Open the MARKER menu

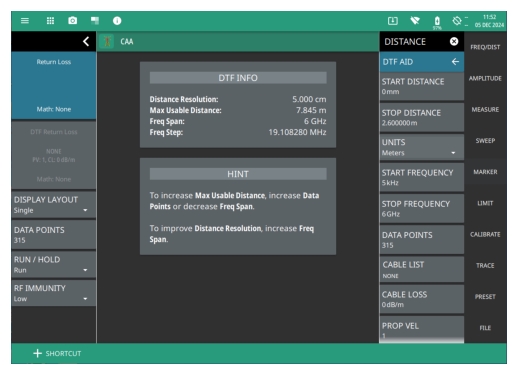[485, 172]
